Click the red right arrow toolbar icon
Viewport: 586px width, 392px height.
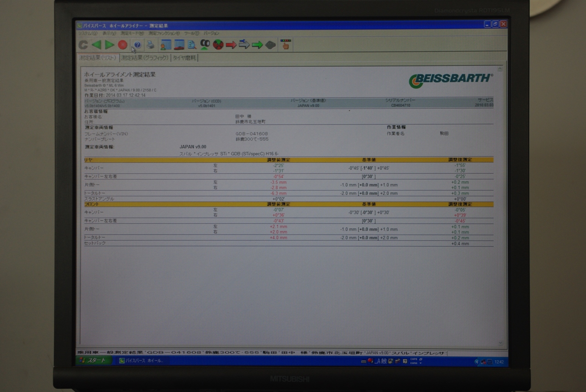[x=231, y=45]
